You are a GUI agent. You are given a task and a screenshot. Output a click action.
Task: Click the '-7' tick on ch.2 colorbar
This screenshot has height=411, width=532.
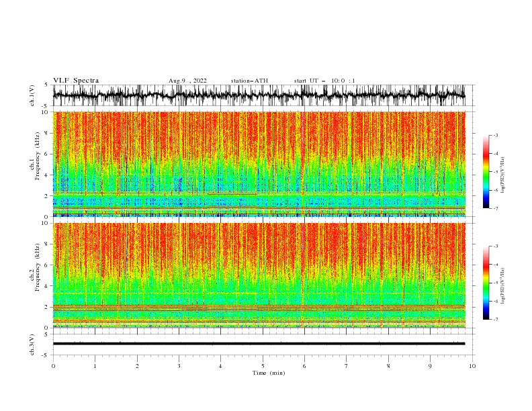(x=496, y=320)
